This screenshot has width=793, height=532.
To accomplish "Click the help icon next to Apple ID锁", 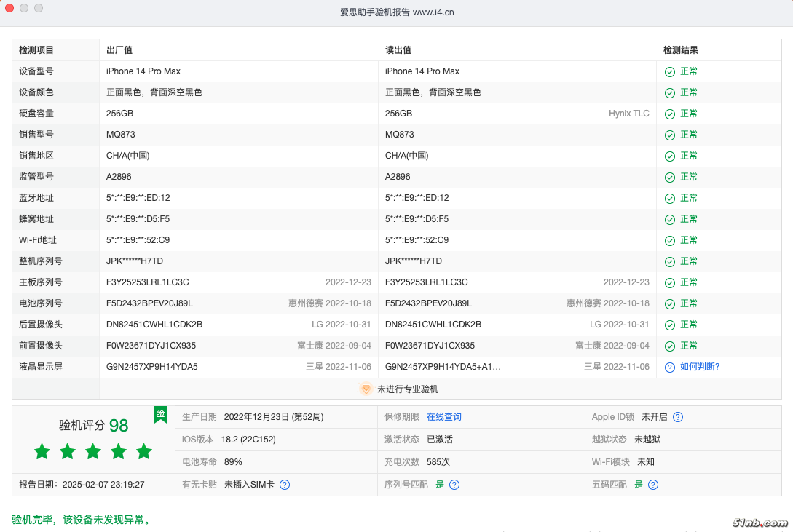I will [x=678, y=417].
